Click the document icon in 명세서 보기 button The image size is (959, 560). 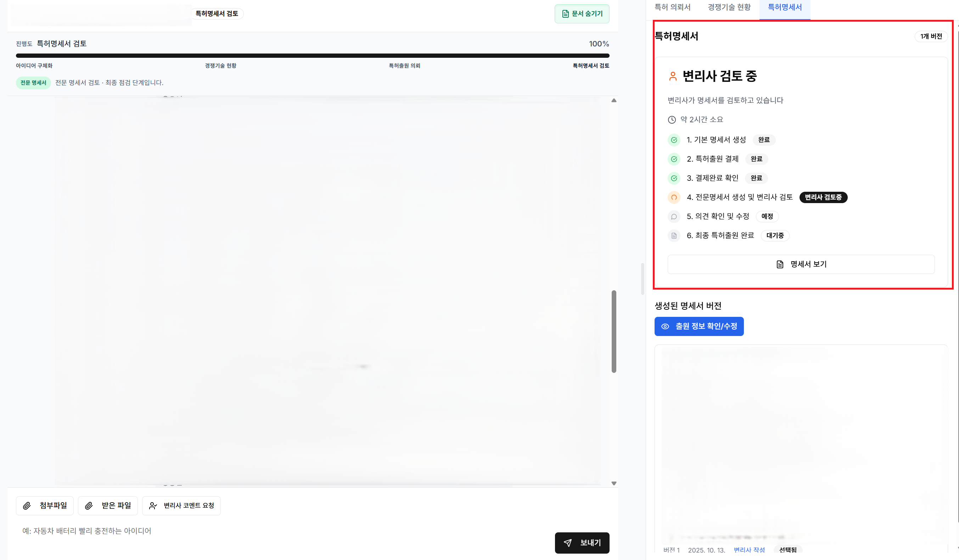(x=779, y=264)
